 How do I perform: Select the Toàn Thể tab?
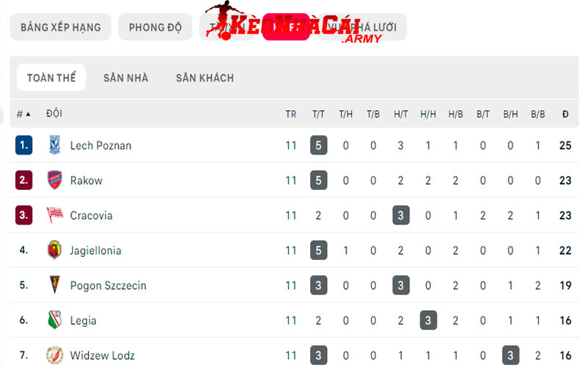point(51,78)
